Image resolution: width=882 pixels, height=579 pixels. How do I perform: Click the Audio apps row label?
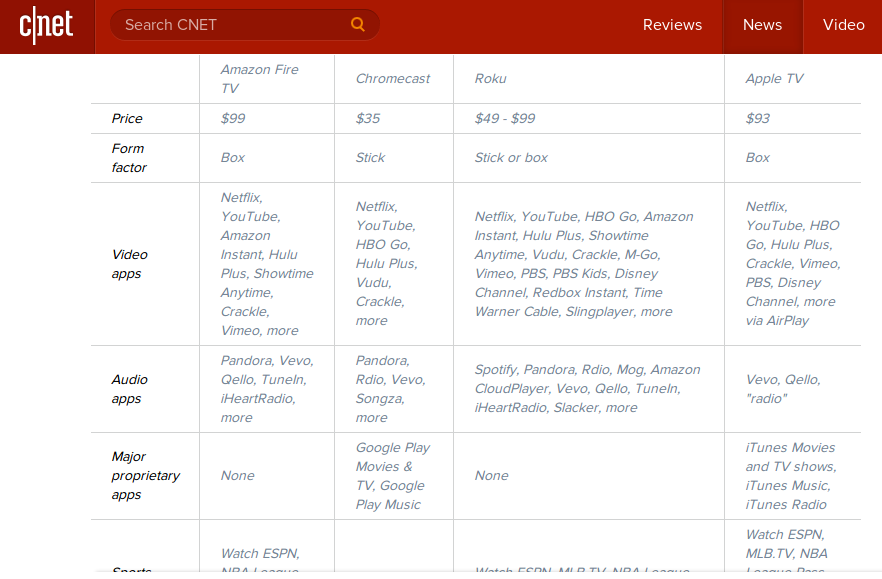click(129, 389)
